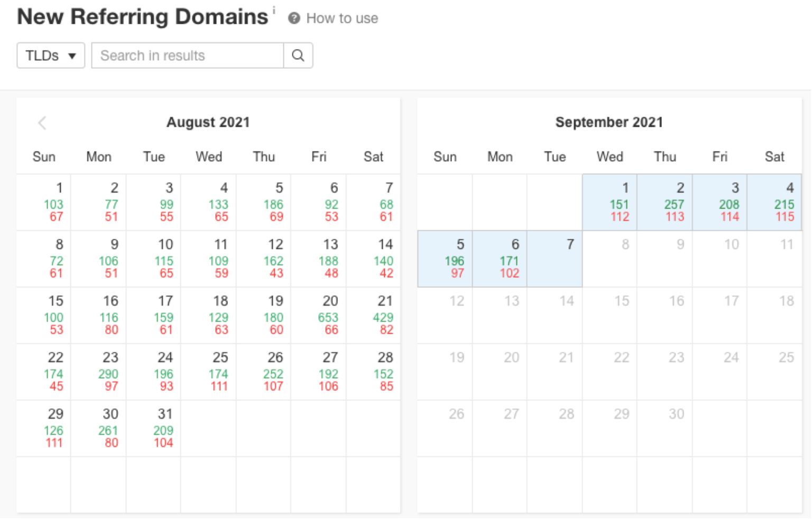
Task: Click the search magnifier icon button
Action: pyautogui.click(x=298, y=55)
